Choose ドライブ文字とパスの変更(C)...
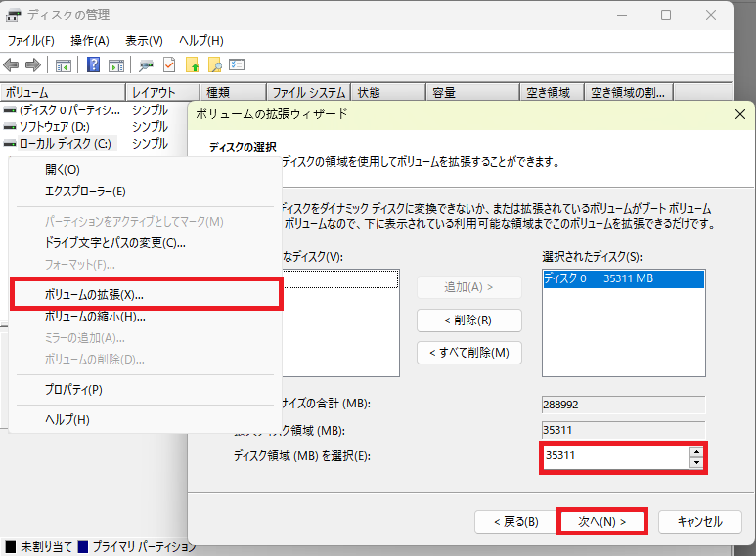Image resolution: width=756 pixels, height=556 pixels. coord(145,243)
